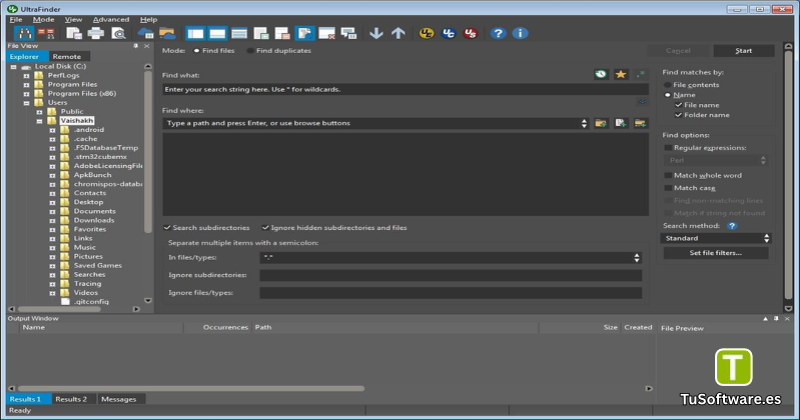Click the browse folder icon beside Find where
Screen dimensions: 800x420
point(601,123)
